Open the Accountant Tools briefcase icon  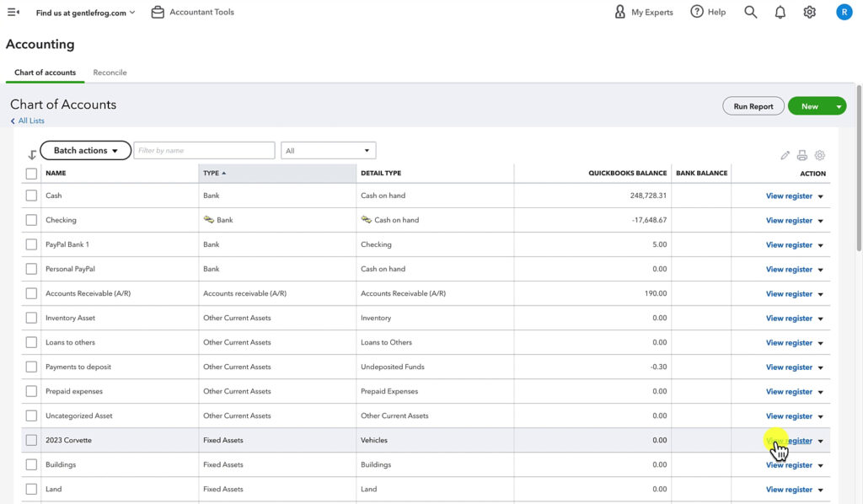pos(157,12)
